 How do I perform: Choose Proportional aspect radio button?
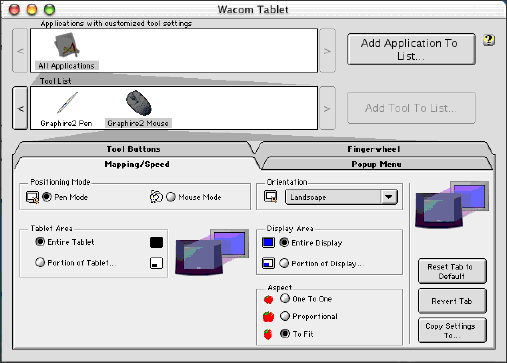point(285,316)
